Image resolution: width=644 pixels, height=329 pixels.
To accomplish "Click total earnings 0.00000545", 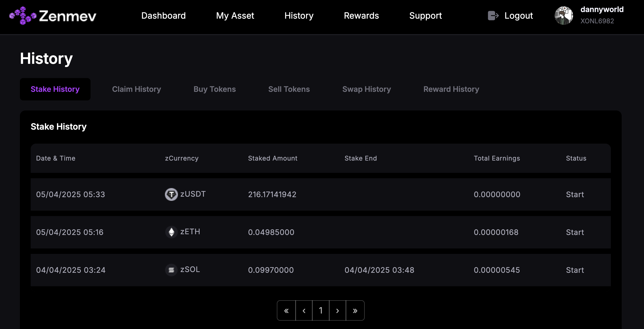I will (497, 270).
